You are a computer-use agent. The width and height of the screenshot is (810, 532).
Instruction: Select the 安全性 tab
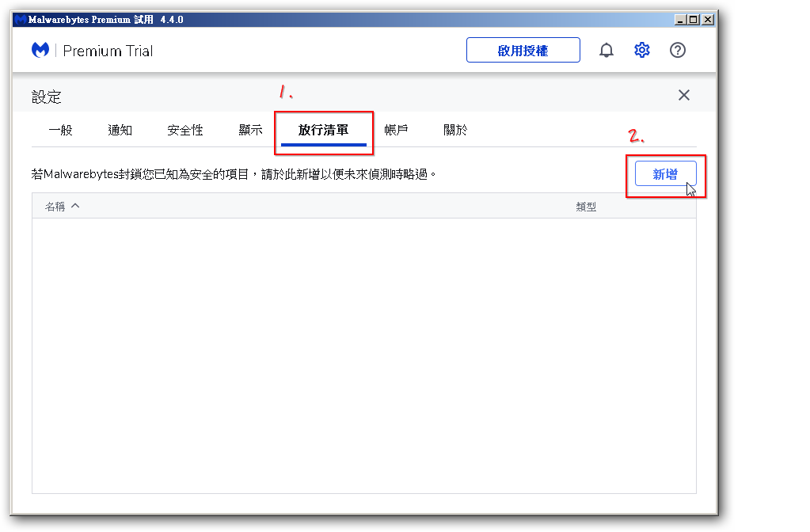click(x=185, y=131)
